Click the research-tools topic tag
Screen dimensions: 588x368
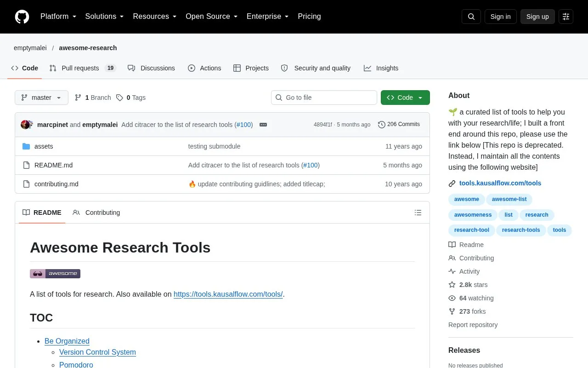(x=521, y=230)
